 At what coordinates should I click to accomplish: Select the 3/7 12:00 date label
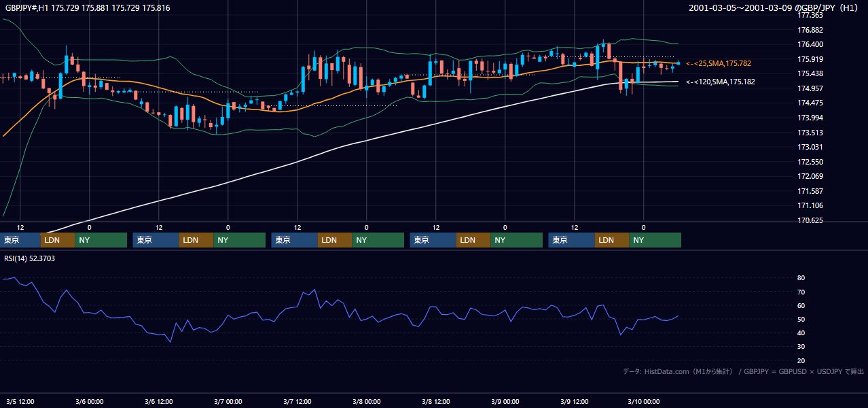click(x=297, y=402)
